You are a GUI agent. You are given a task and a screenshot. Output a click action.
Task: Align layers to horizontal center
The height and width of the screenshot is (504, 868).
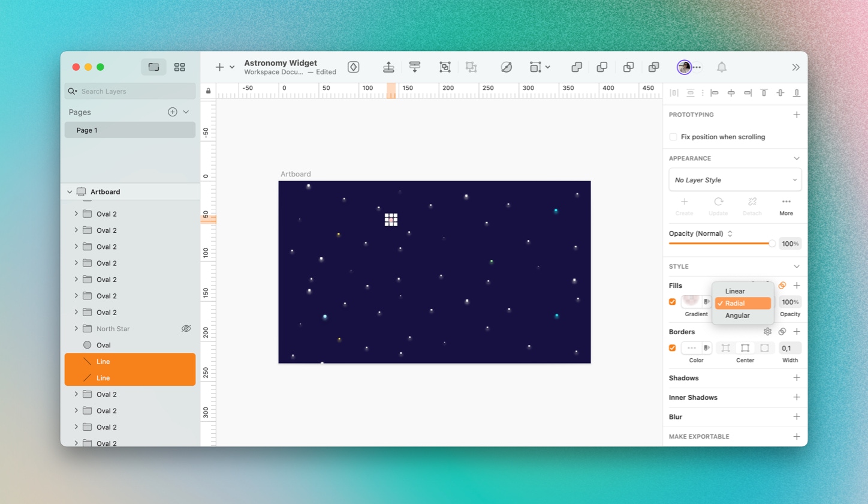click(731, 93)
